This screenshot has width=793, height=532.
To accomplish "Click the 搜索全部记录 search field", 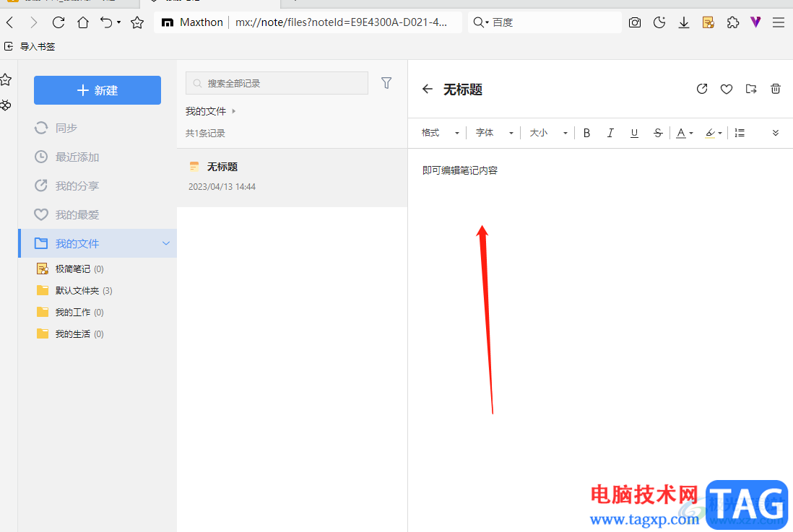I will (277, 83).
